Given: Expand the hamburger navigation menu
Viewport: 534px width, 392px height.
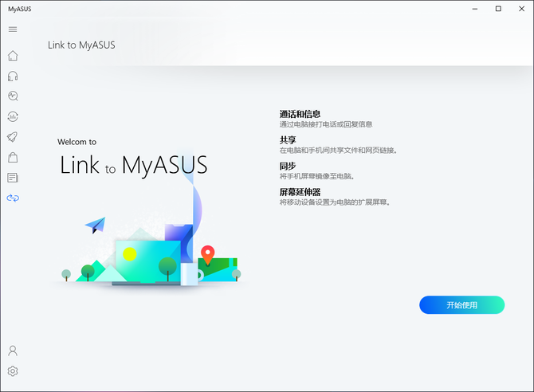Looking at the screenshot, I should pyautogui.click(x=13, y=29).
